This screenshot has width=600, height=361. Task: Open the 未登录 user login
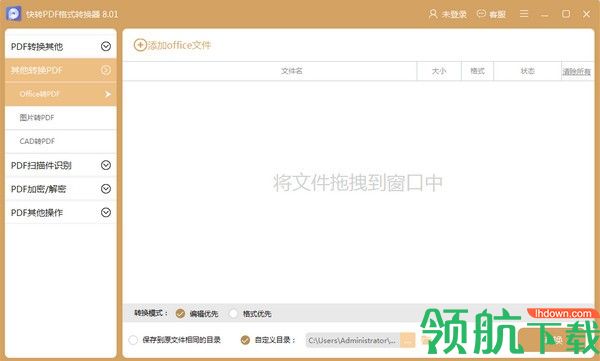447,14
